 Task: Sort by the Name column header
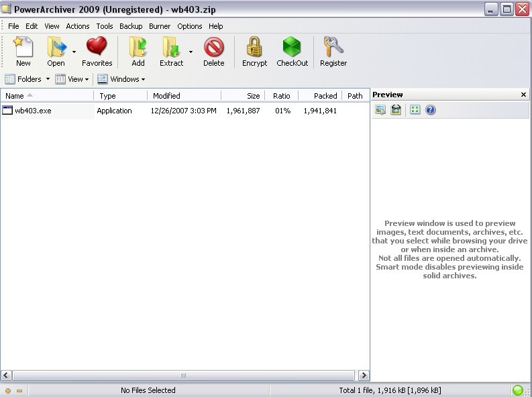pyautogui.click(x=47, y=96)
